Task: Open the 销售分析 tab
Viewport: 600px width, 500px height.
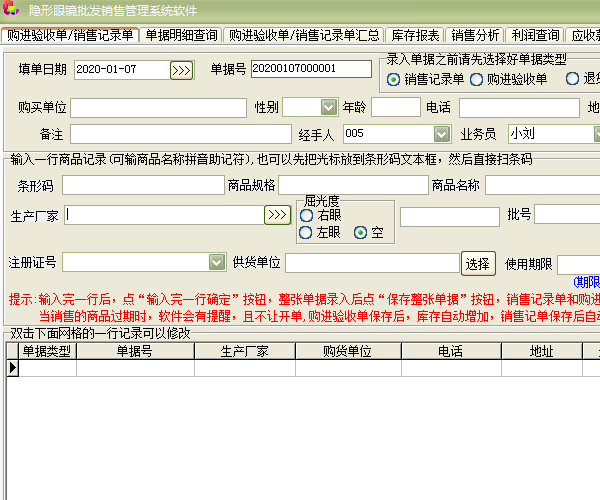Action: click(x=475, y=35)
